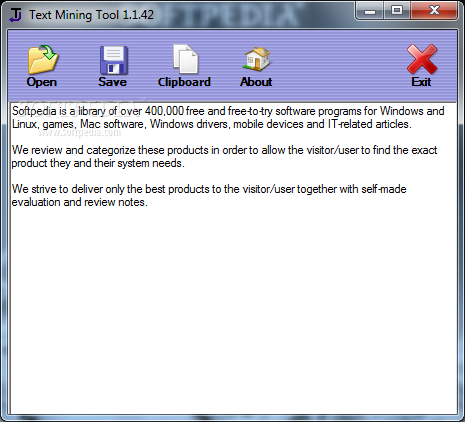Screen dimensions: 465x422
Task: Click "IT-related" in the first paragraph
Action: [350, 124]
